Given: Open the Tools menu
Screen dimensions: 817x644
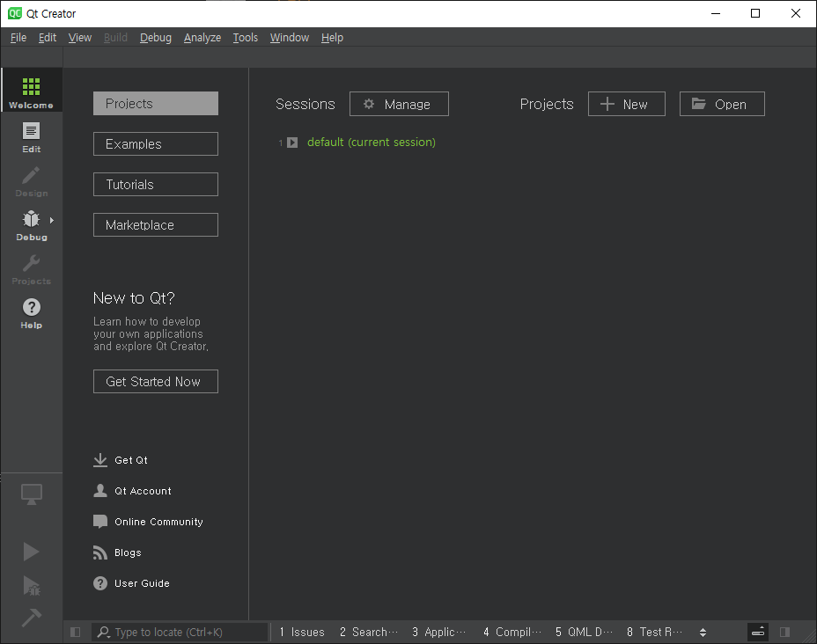Looking at the screenshot, I should (245, 38).
